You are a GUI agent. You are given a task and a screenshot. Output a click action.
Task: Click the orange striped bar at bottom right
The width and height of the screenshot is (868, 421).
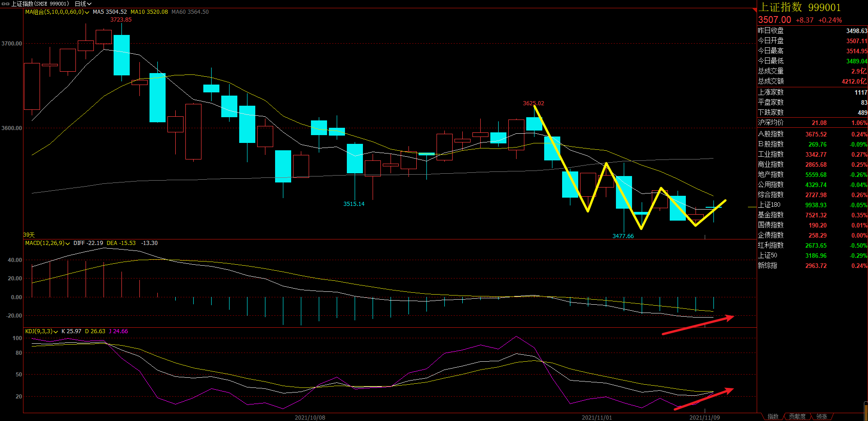[x=866, y=410]
